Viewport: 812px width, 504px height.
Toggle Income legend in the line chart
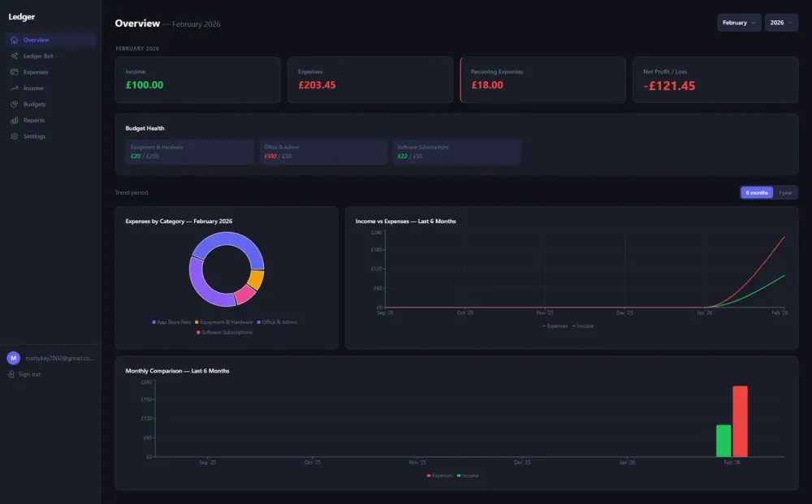pos(583,326)
